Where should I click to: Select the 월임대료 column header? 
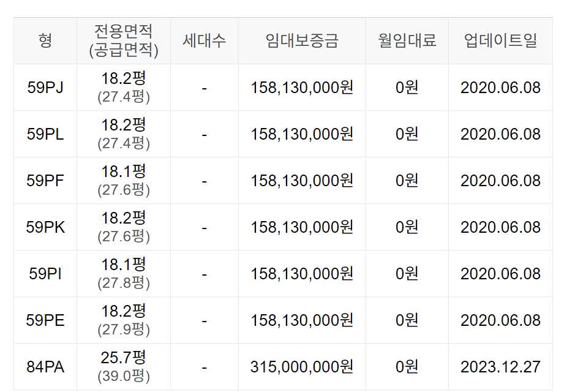click(407, 40)
